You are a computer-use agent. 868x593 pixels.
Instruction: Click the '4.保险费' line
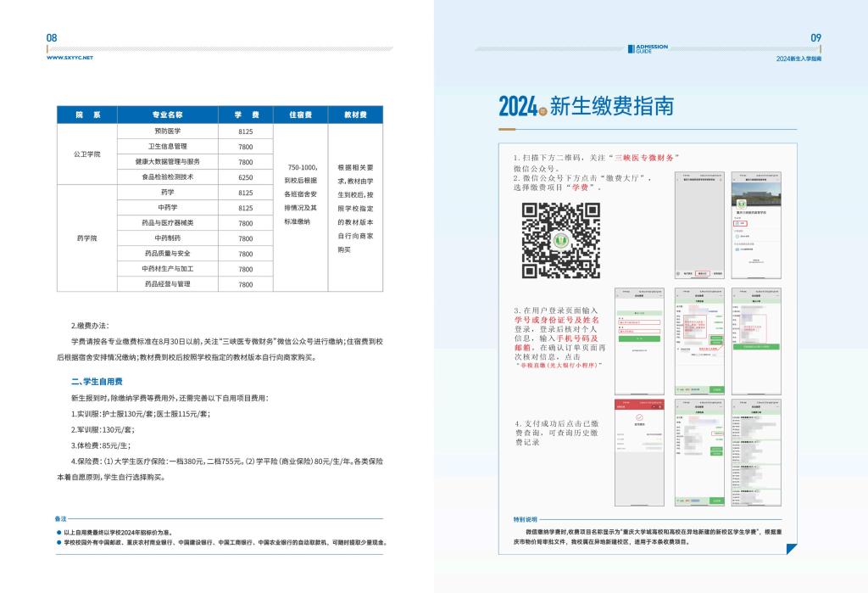tap(220, 469)
